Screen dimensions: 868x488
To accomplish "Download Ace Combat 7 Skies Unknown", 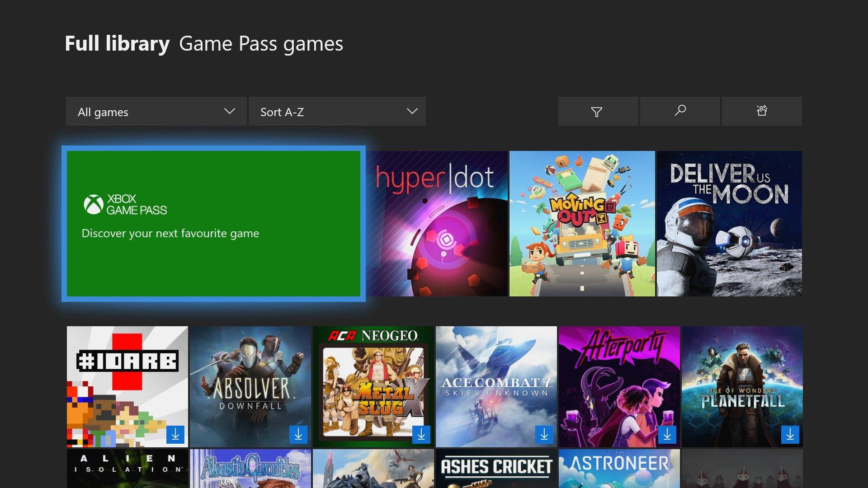I will (x=544, y=435).
